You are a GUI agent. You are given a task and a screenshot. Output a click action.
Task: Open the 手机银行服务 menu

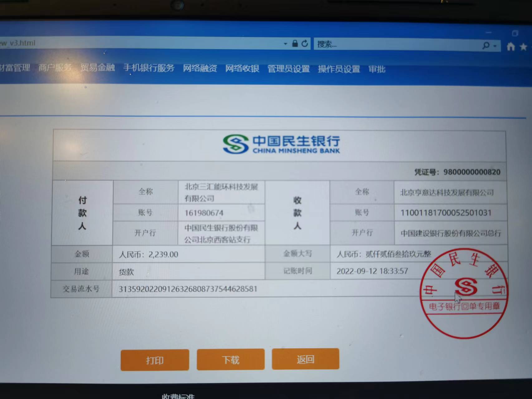(x=149, y=68)
